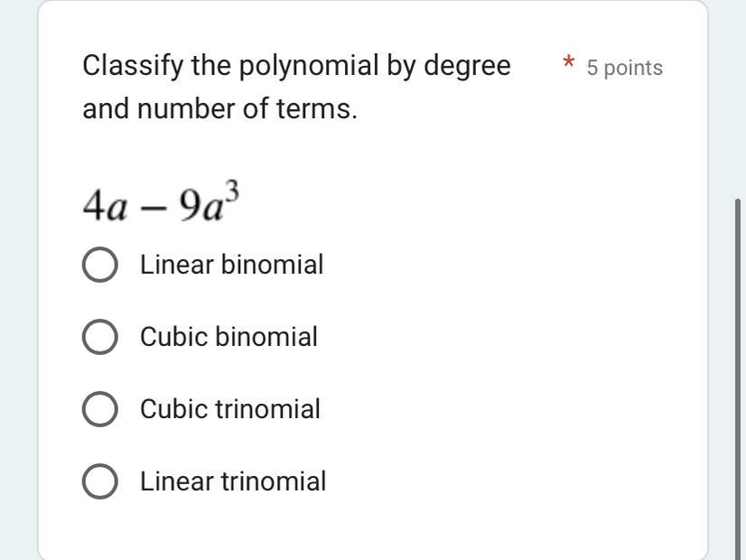Screen dimensions: 746x560
Task: Mark the Cubic trinomial radio circle
Action: coord(99,409)
